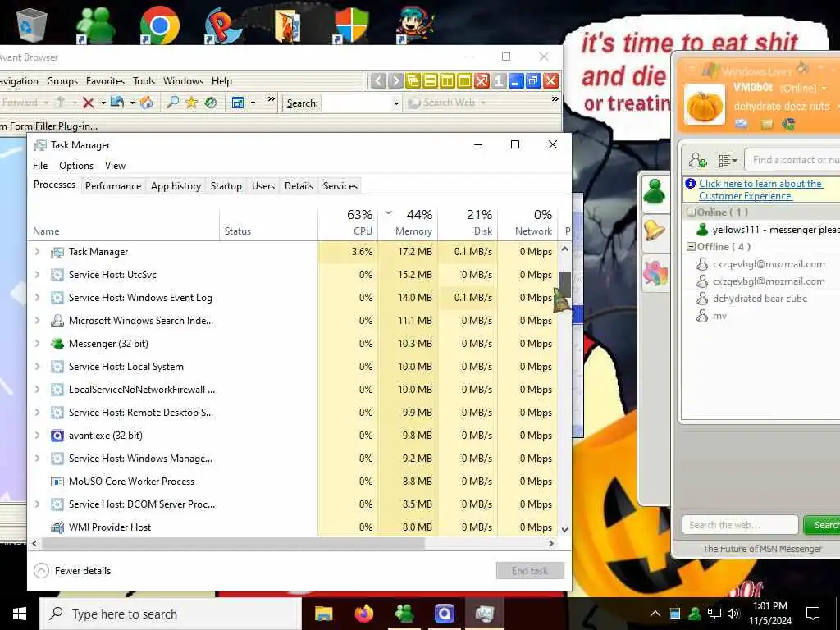This screenshot has width=840, height=630.
Task: Click the MSN Today globe icon in Messenger
Action: pyautogui.click(x=788, y=125)
